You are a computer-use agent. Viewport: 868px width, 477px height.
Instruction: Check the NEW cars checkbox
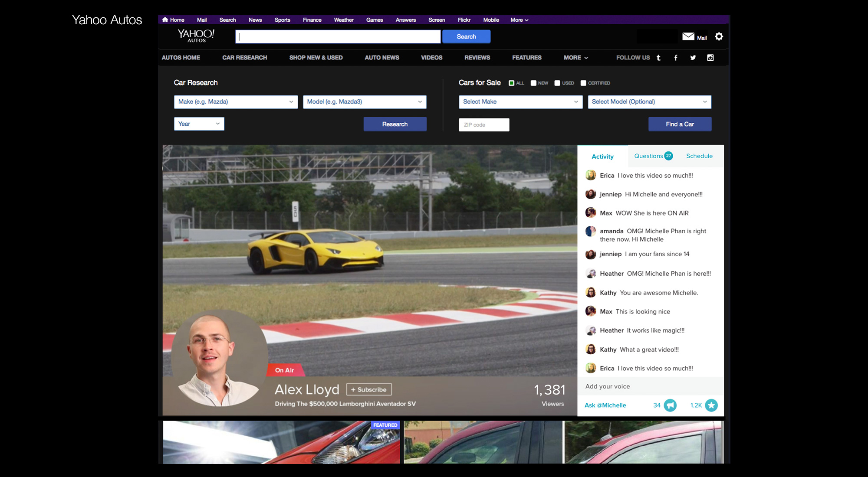point(533,83)
